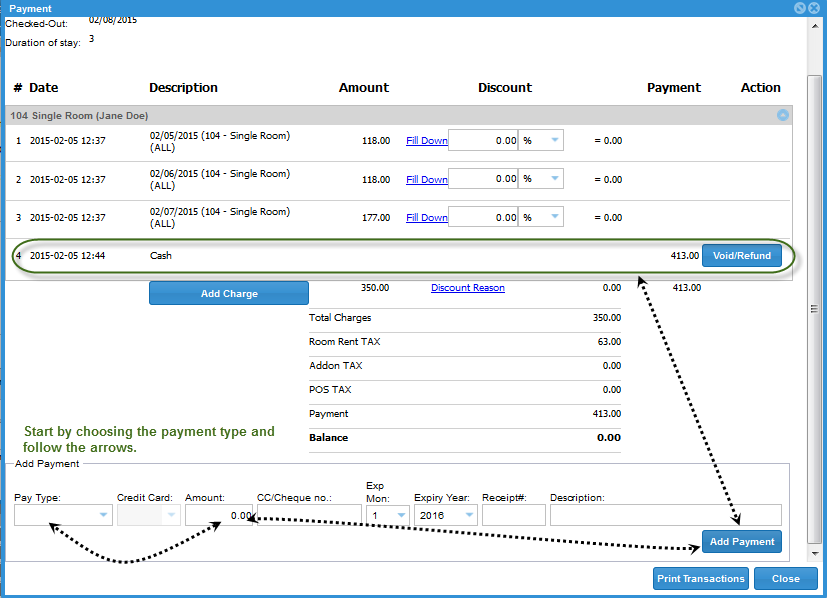
Task: Click the Add Charge button
Action: (x=229, y=293)
